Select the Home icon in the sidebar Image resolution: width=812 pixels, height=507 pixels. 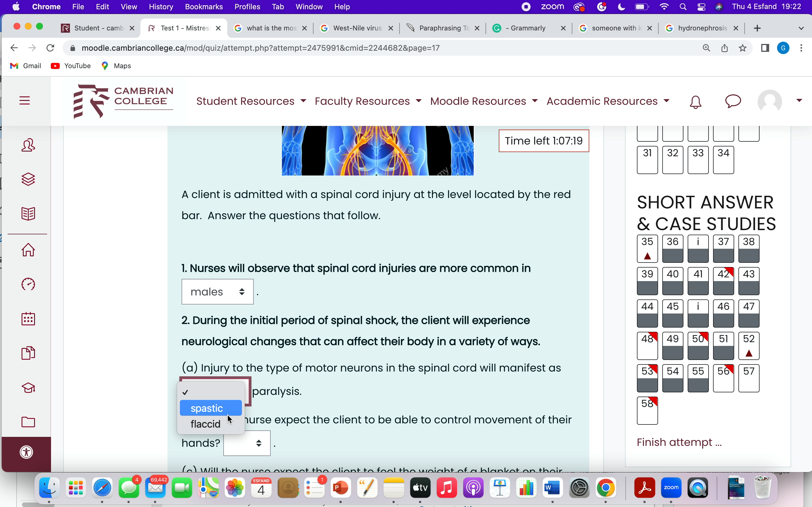point(28,250)
